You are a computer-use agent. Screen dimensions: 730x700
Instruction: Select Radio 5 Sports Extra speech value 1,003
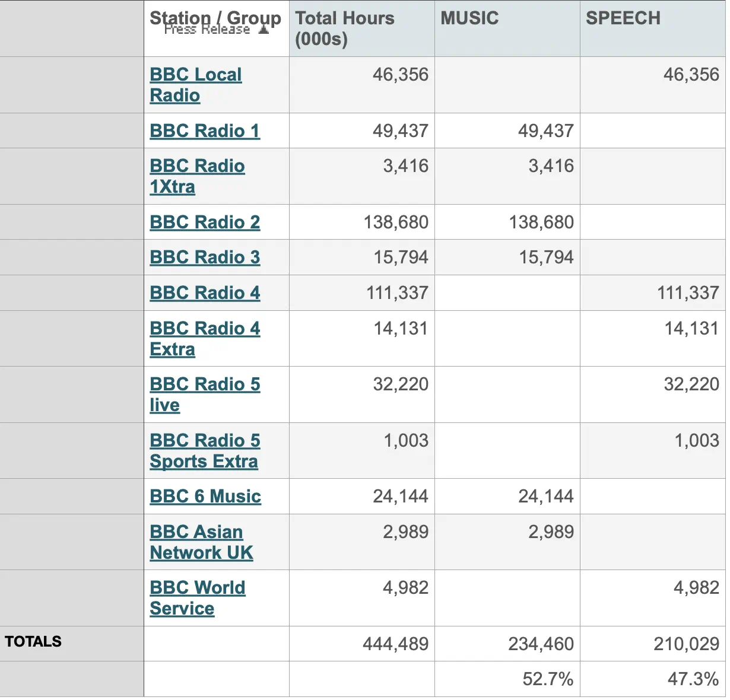[697, 440]
